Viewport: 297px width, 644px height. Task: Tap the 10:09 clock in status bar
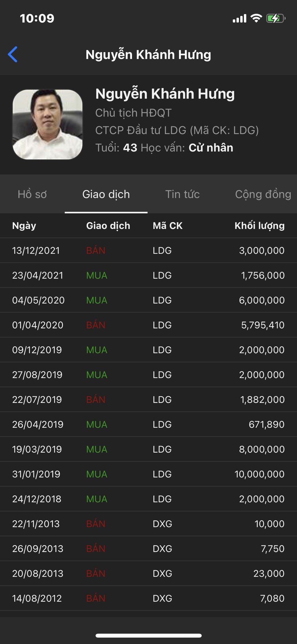[37, 18]
